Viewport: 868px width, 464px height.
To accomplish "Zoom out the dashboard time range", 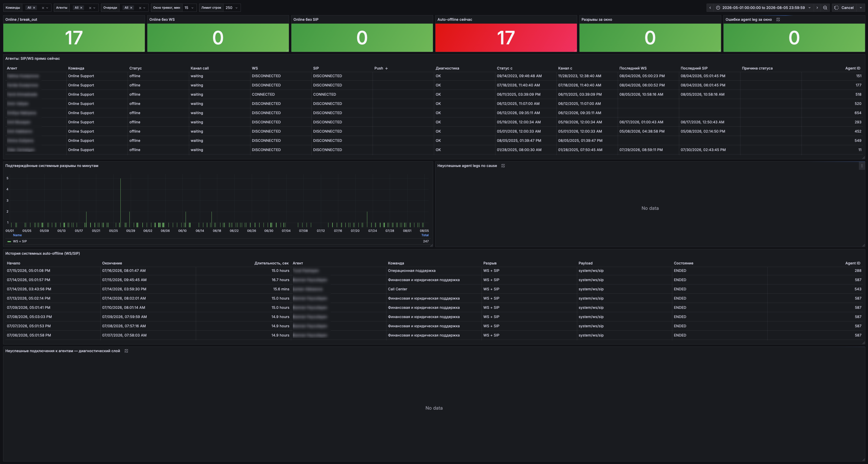I will (825, 8).
